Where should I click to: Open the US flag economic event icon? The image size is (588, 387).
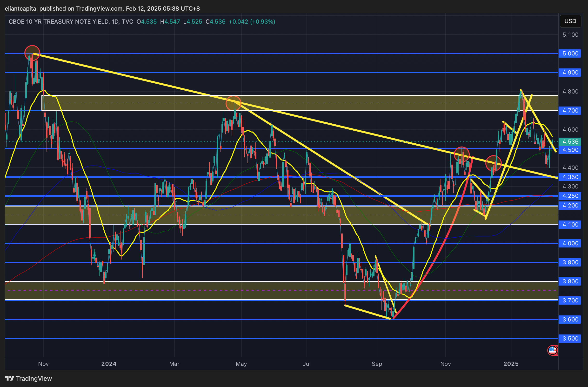552,350
